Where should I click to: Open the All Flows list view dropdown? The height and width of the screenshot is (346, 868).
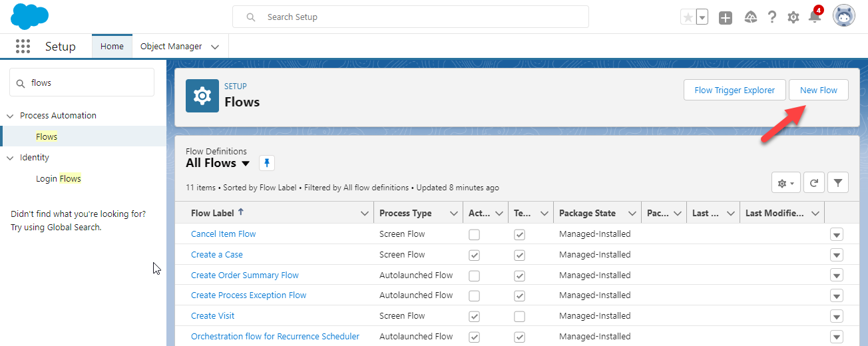[245, 164]
